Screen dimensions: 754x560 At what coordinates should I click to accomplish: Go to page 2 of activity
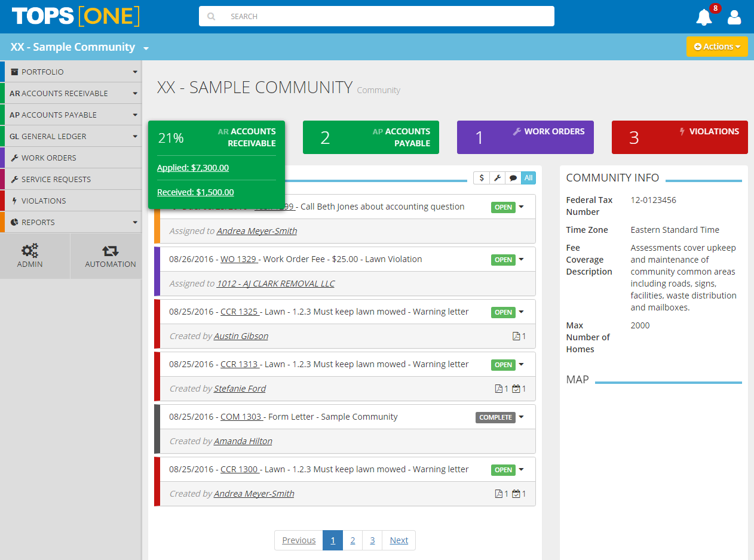pyautogui.click(x=353, y=540)
